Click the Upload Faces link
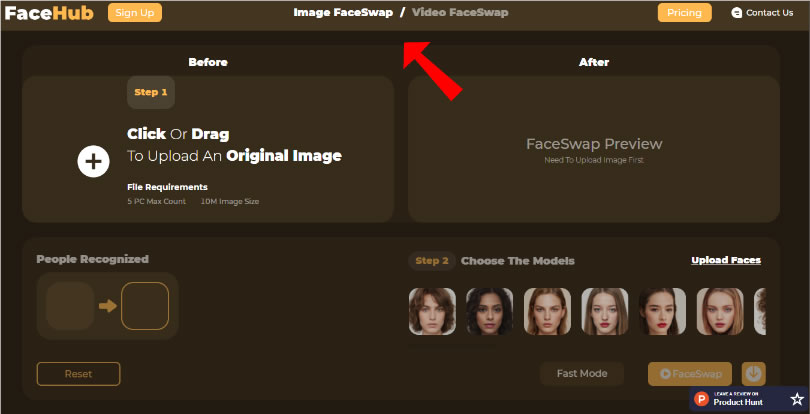The image size is (810, 414). pyautogui.click(x=726, y=260)
